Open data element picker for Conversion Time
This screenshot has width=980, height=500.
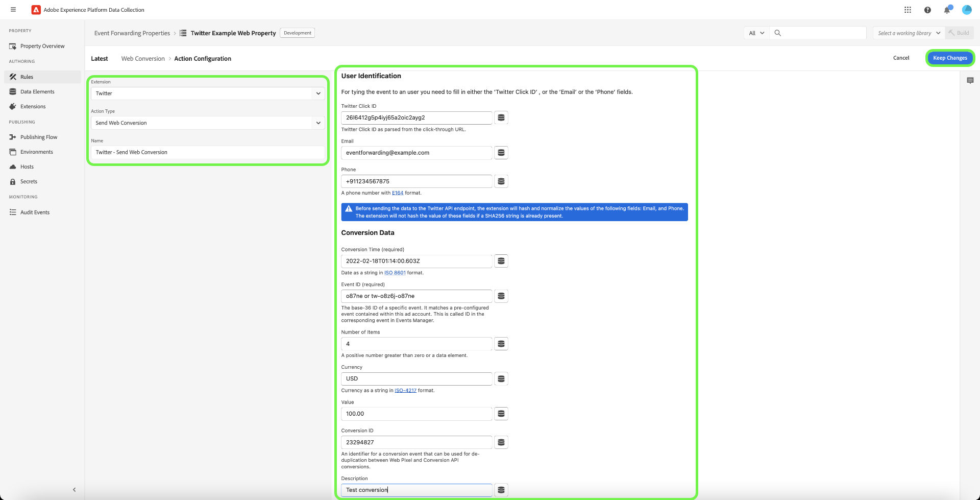(501, 261)
